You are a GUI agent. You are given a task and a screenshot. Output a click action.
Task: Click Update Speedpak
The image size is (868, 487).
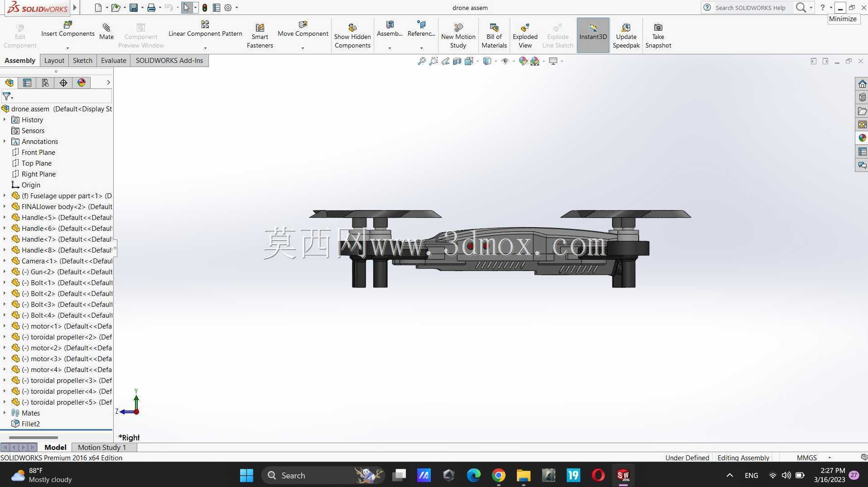626,36
